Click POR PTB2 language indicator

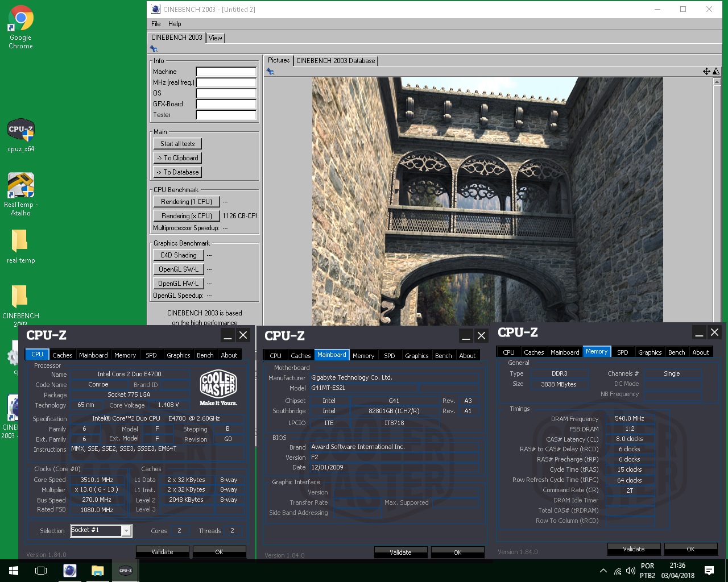coord(647,571)
